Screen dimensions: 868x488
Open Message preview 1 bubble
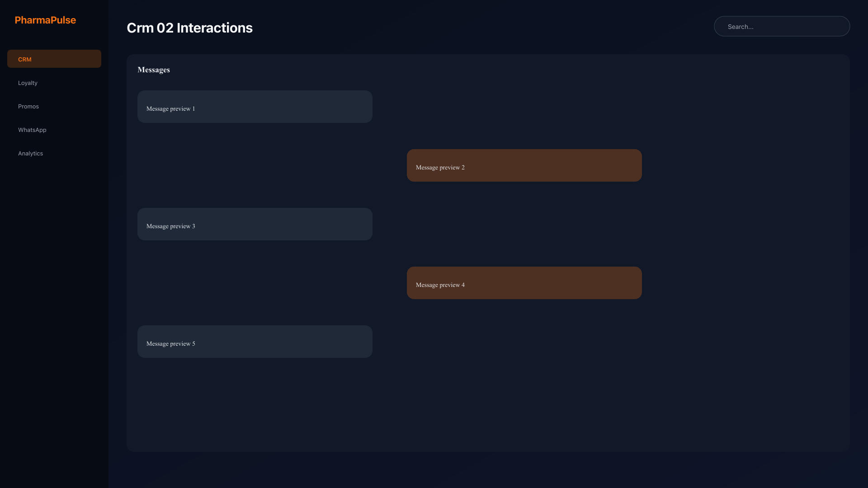click(255, 107)
